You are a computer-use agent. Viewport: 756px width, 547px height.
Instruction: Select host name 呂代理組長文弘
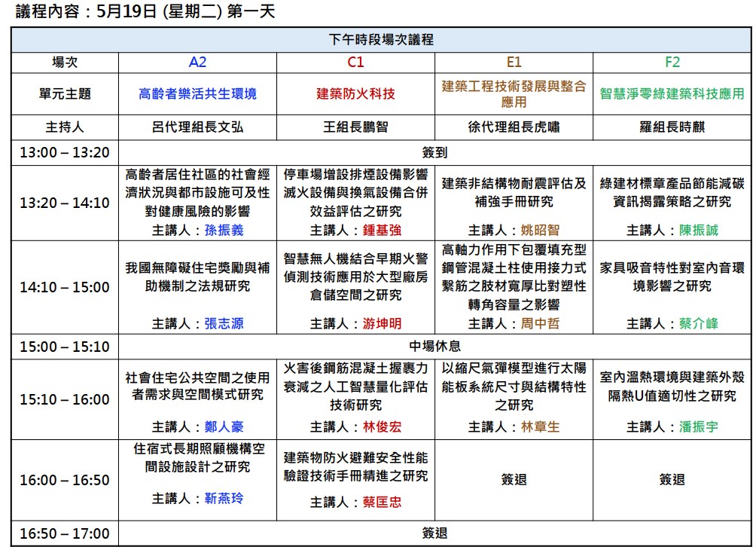pyautogui.click(x=198, y=127)
